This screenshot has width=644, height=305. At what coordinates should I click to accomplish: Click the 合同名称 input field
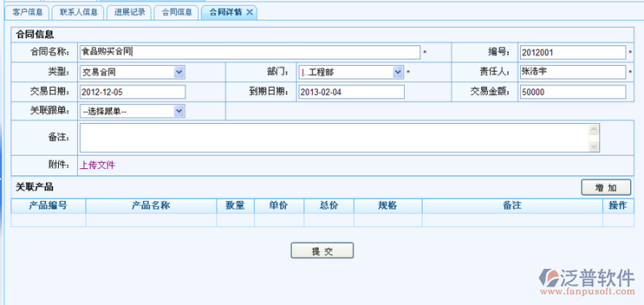pos(250,52)
